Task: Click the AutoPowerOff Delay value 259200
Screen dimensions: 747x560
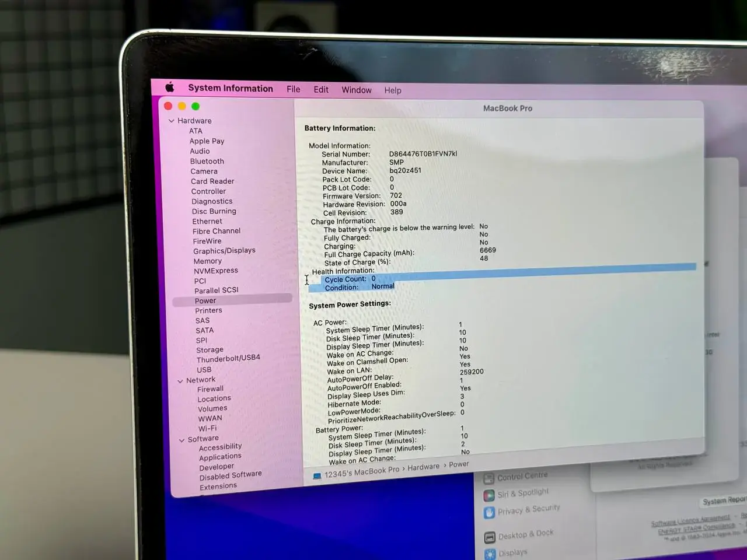Action: pos(472,372)
